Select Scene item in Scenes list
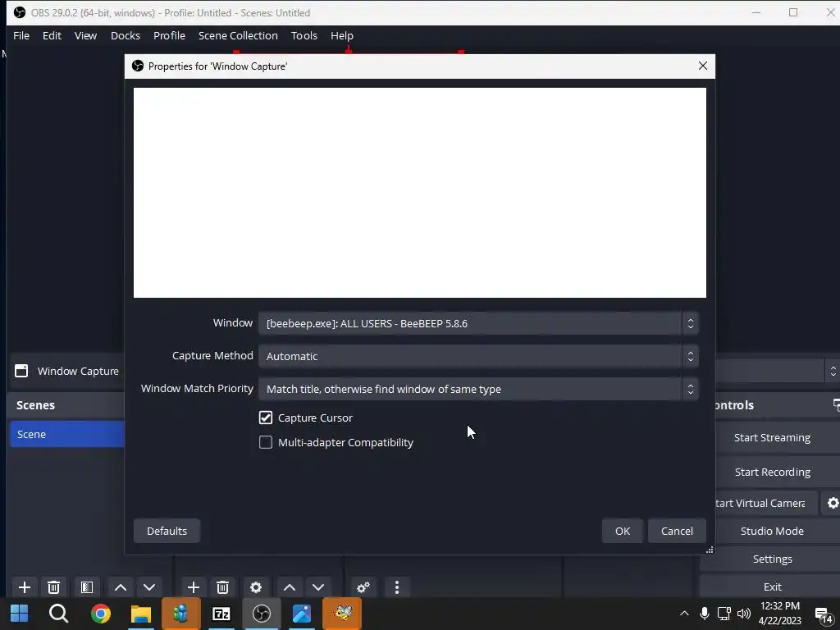 point(67,434)
